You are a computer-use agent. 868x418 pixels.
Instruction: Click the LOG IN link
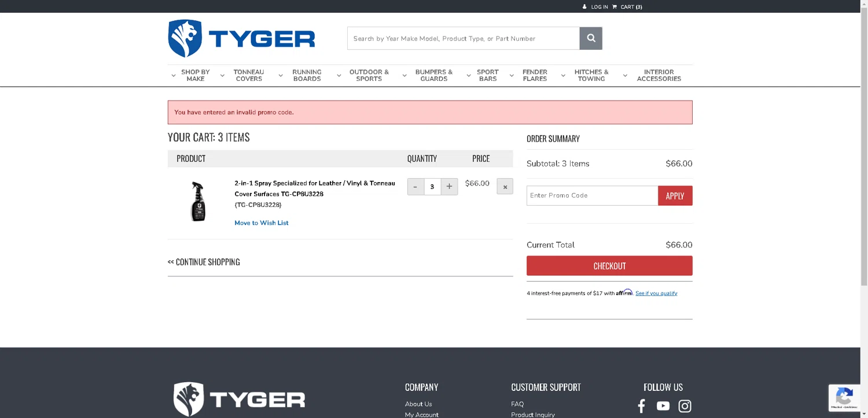point(599,7)
